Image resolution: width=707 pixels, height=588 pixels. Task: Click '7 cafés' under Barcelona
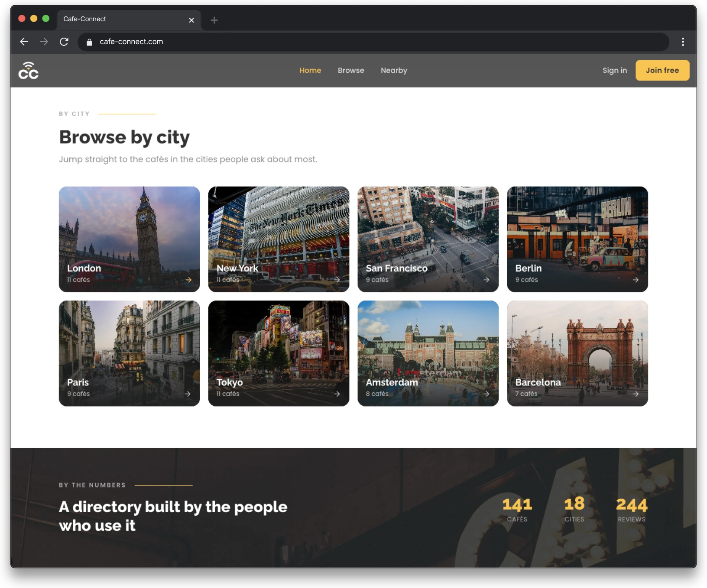526,394
